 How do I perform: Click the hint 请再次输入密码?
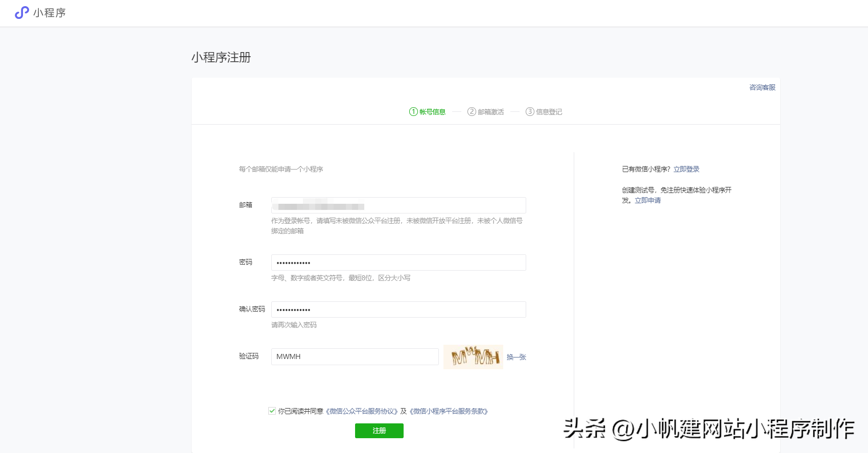[x=294, y=325]
